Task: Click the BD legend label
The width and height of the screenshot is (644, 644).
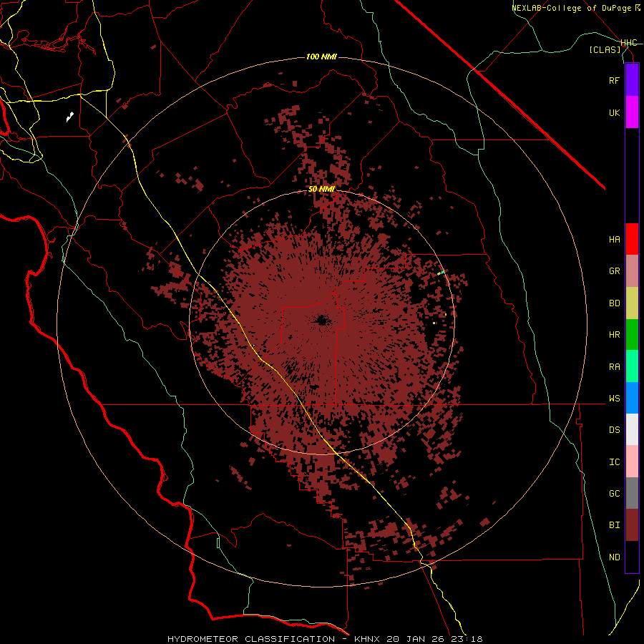Action: [615, 303]
